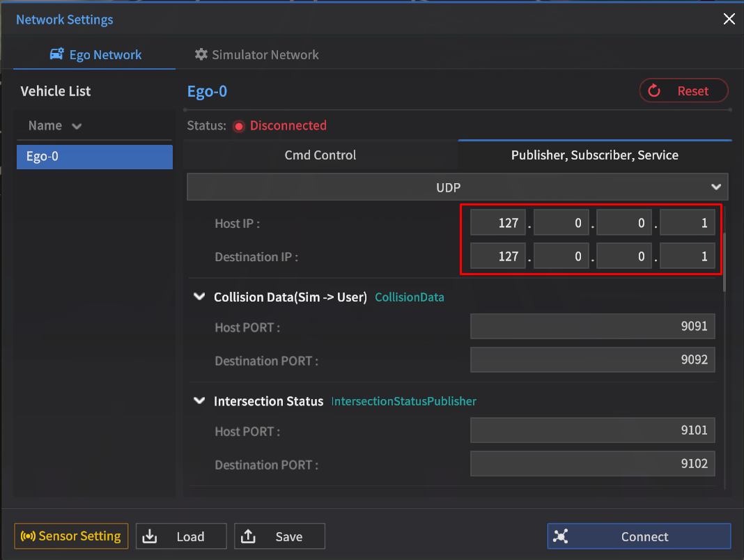The height and width of the screenshot is (560, 744).
Task: Collapse the Intersection Status section
Action: [x=200, y=401]
